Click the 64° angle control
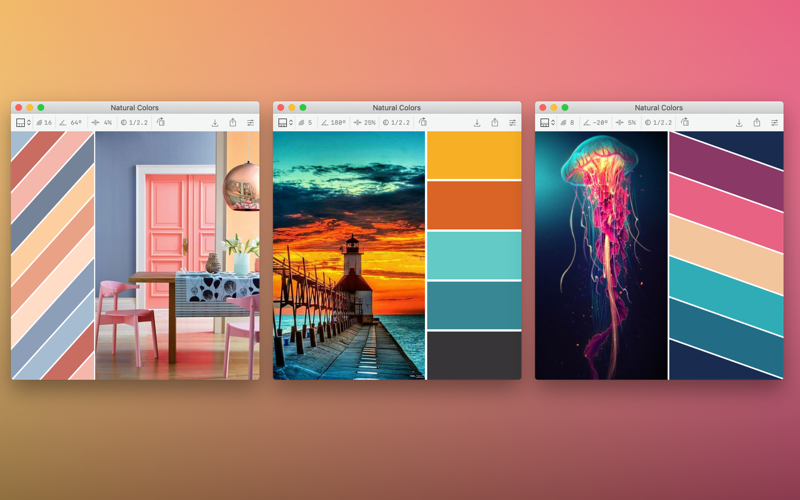The height and width of the screenshot is (500, 800). coord(70,122)
